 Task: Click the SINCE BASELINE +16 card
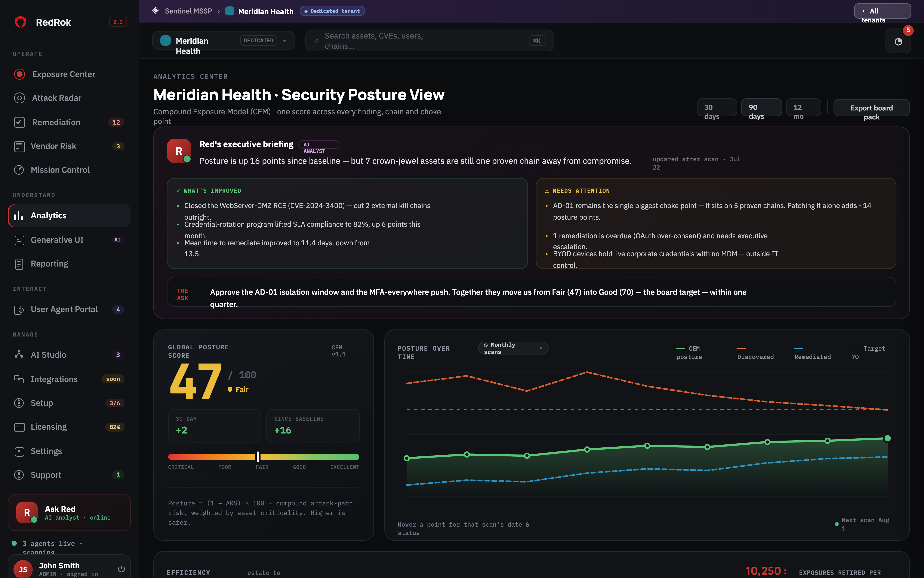click(x=313, y=426)
